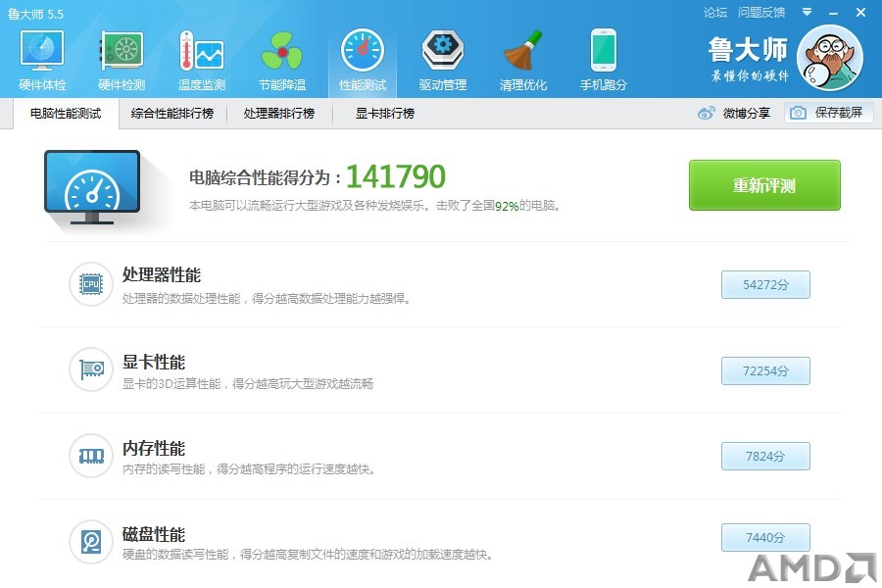Click 保存截屏 save screenshot button
882x588 pixels.
(x=828, y=113)
